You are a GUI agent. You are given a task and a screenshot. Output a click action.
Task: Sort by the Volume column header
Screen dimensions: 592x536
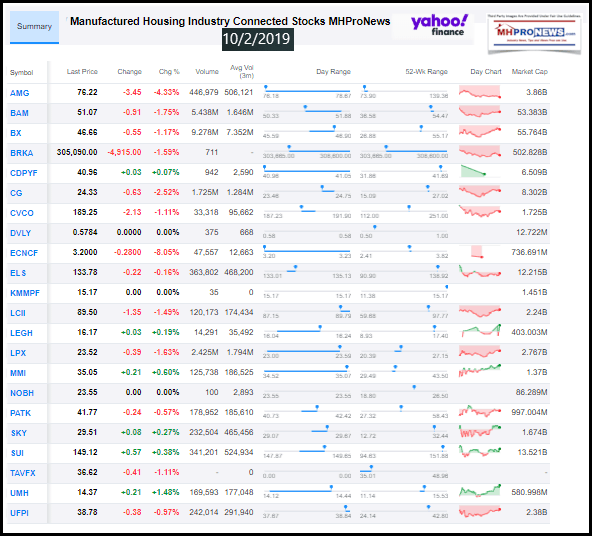point(207,71)
